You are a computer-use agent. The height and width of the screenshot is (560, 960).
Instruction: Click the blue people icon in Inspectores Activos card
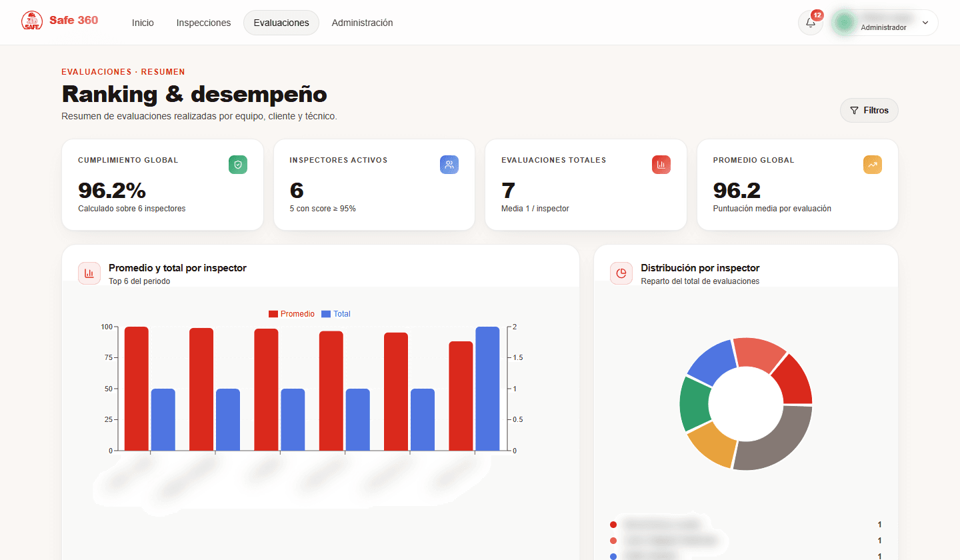pyautogui.click(x=449, y=165)
